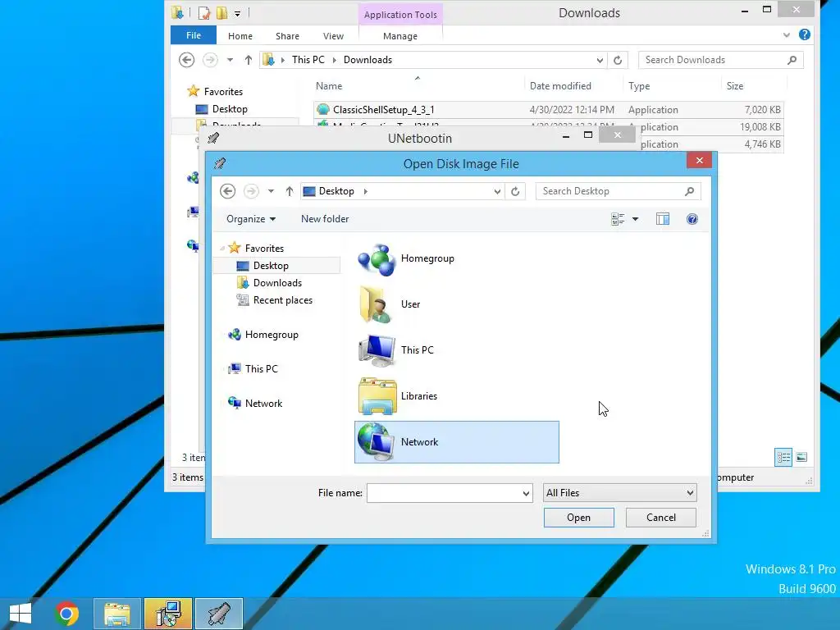
Task: Expand ribbon chevron in Downloads window
Action: (x=786, y=35)
